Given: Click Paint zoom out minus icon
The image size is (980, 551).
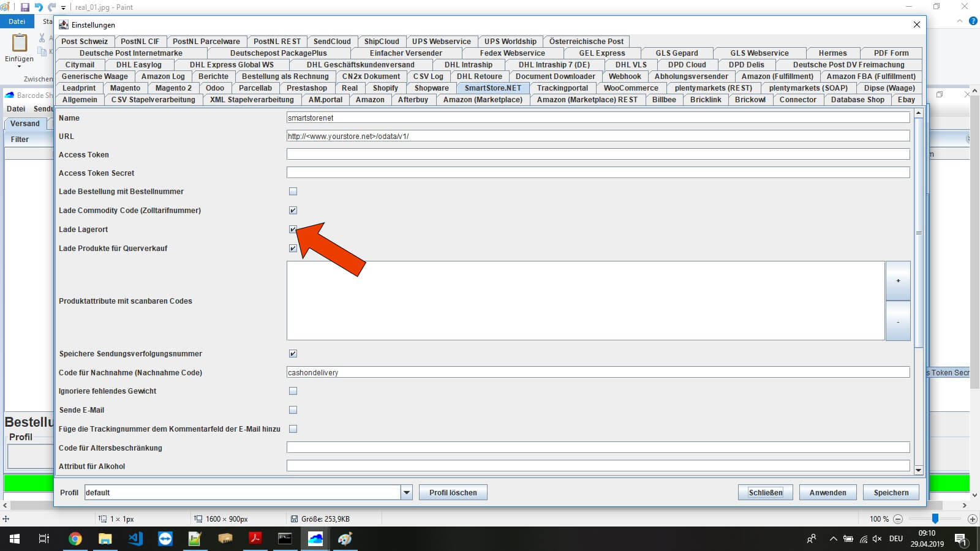Looking at the screenshot, I should coord(898,519).
